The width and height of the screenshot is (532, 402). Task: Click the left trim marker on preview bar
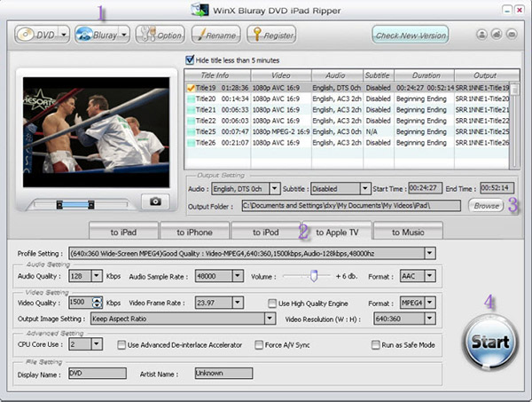coord(59,204)
